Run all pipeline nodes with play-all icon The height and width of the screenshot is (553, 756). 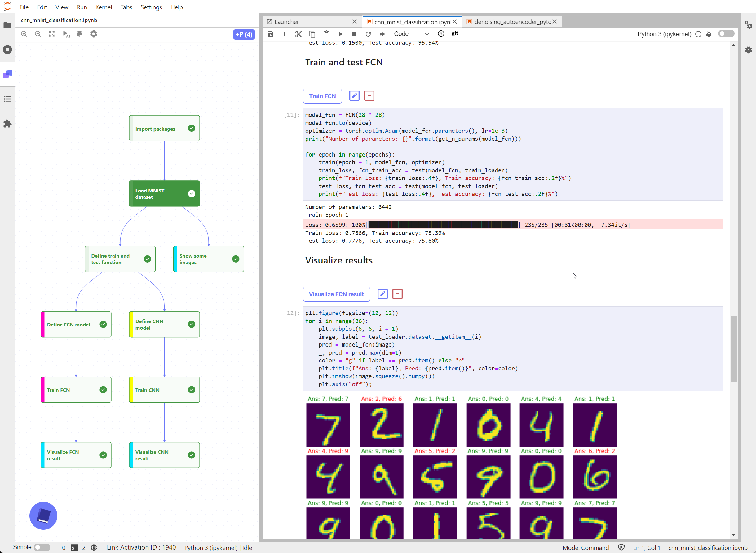click(66, 34)
